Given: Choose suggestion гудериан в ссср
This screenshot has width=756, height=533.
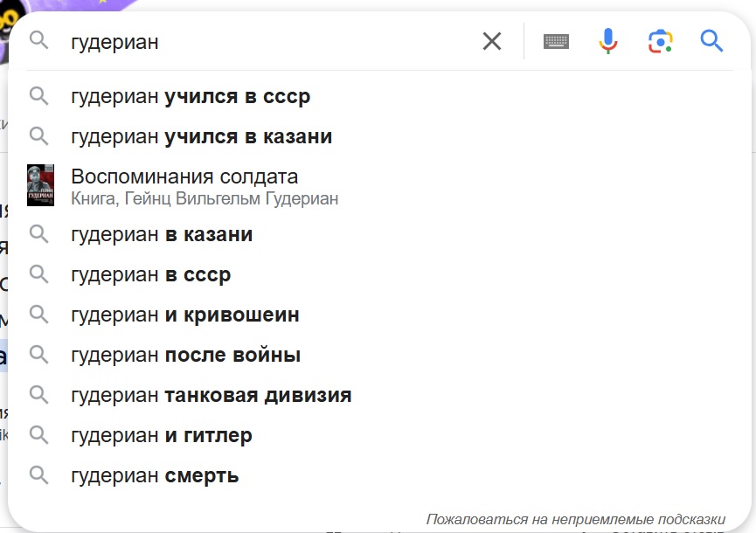Looking at the screenshot, I should click(151, 274).
